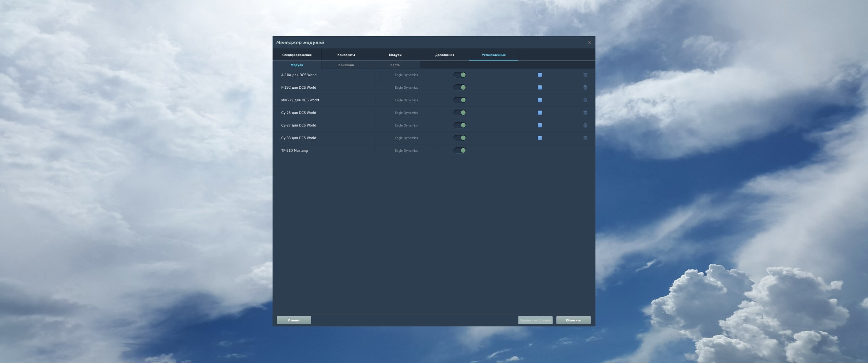The width and height of the screenshot is (868, 363).
Task: Click trash icon in Су-25 row
Action: [x=585, y=113]
